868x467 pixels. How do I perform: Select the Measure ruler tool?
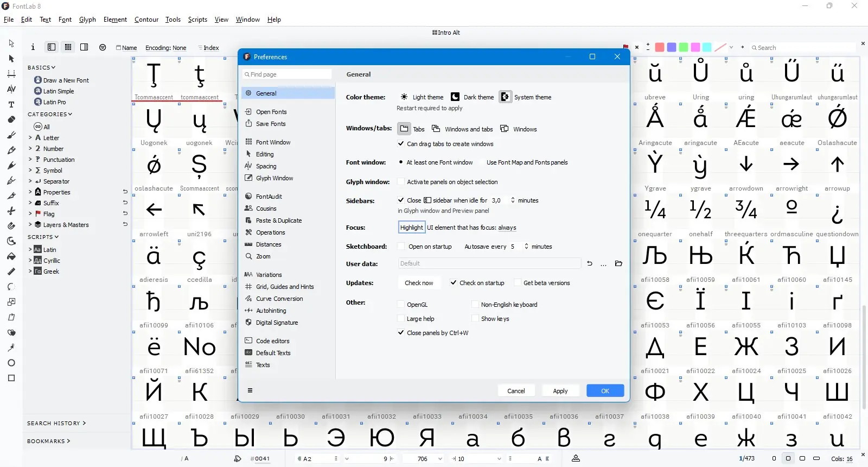pos(11,272)
